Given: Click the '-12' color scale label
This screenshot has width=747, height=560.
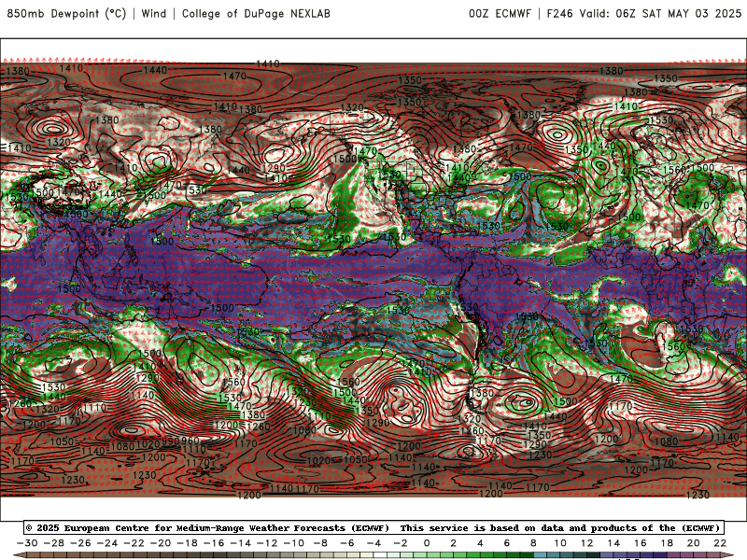Looking at the screenshot, I should tap(267, 543).
